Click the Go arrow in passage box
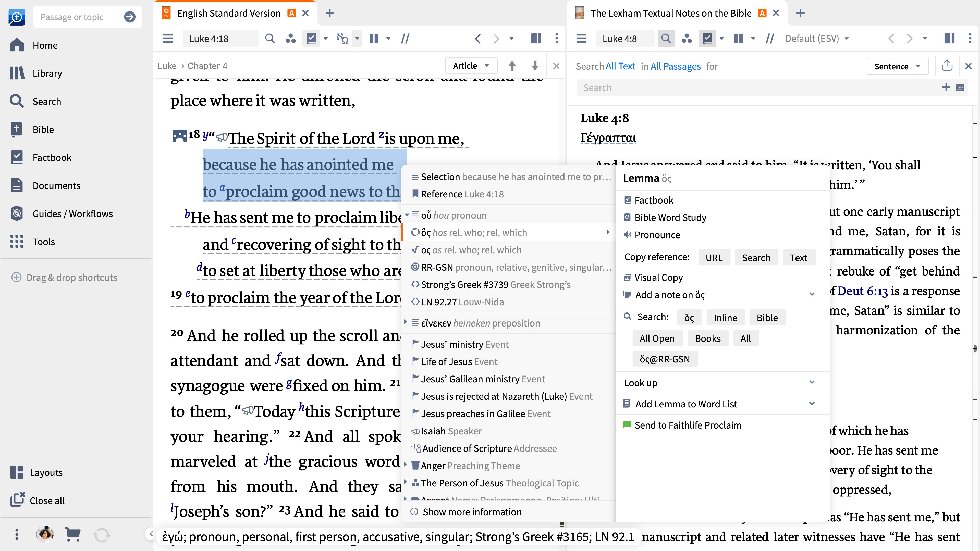980x551 pixels. point(130,17)
